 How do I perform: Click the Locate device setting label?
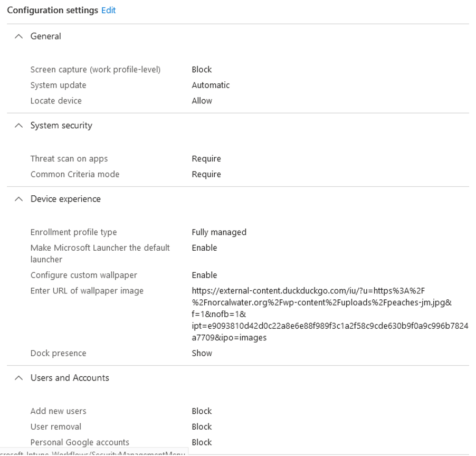pos(56,101)
